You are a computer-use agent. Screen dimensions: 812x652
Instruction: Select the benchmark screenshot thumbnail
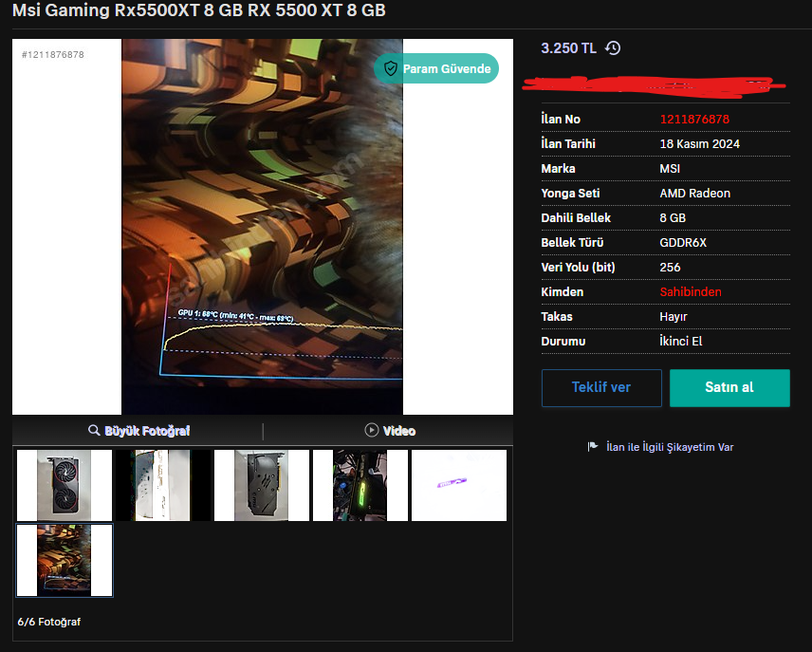[x=65, y=560]
